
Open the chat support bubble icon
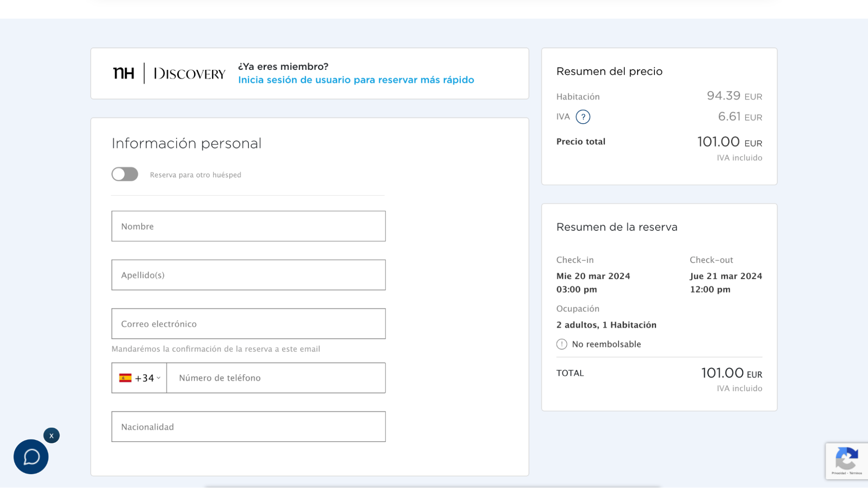click(x=31, y=457)
